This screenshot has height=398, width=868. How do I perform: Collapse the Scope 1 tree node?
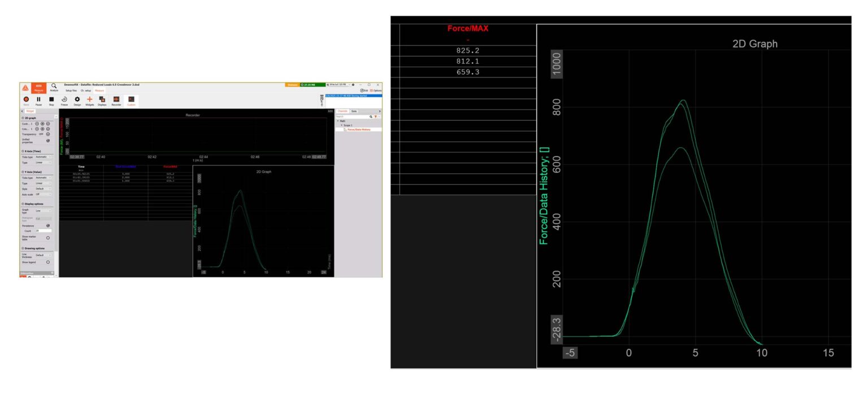click(341, 125)
